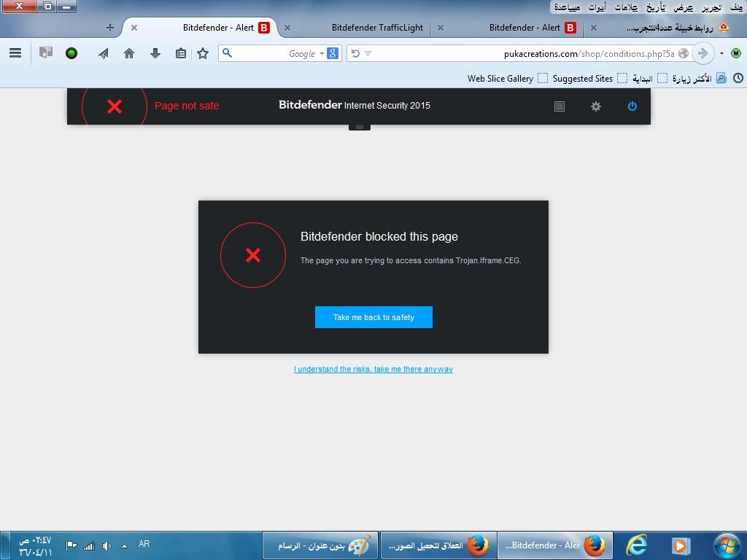Open Bitdefender settings gear

coord(595,106)
